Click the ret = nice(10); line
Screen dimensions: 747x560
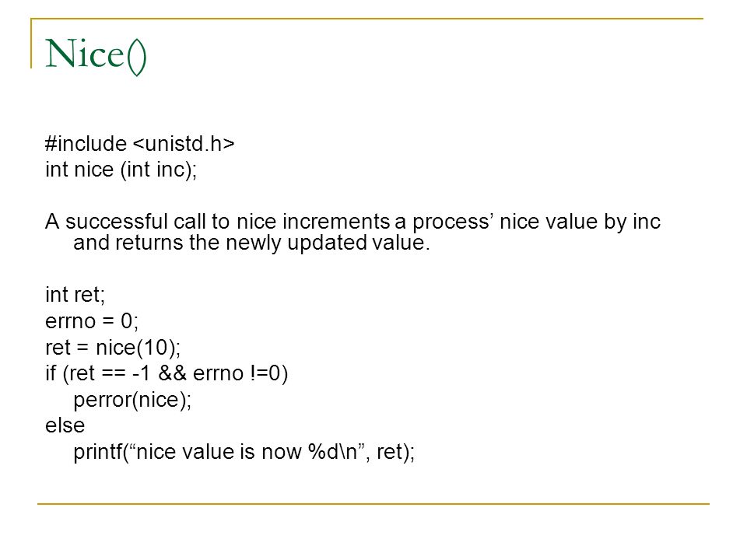pyautogui.click(x=113, y=348)
